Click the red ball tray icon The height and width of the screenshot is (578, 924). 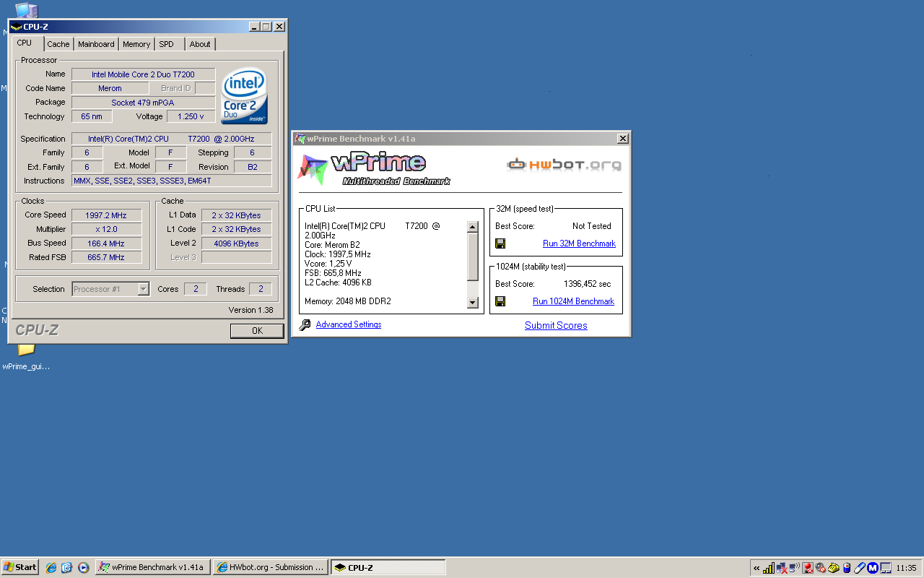808,568
